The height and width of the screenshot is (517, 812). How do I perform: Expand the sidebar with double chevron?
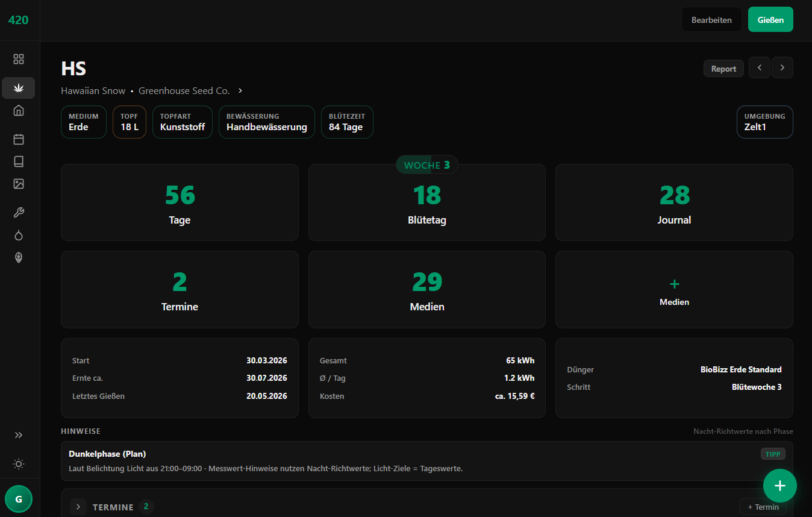click(19, 435)
